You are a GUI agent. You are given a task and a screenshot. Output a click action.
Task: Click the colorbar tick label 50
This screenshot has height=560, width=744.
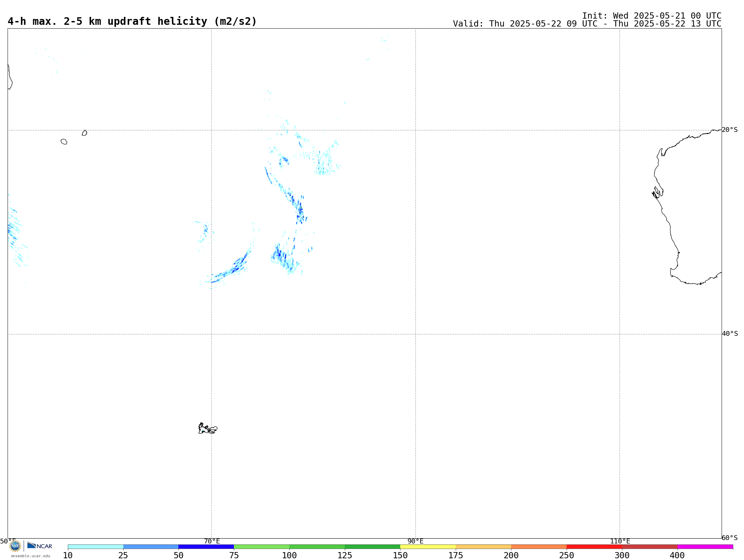(178, 556)
